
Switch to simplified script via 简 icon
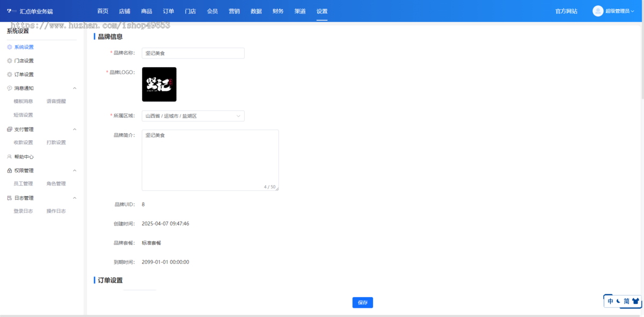626,301
